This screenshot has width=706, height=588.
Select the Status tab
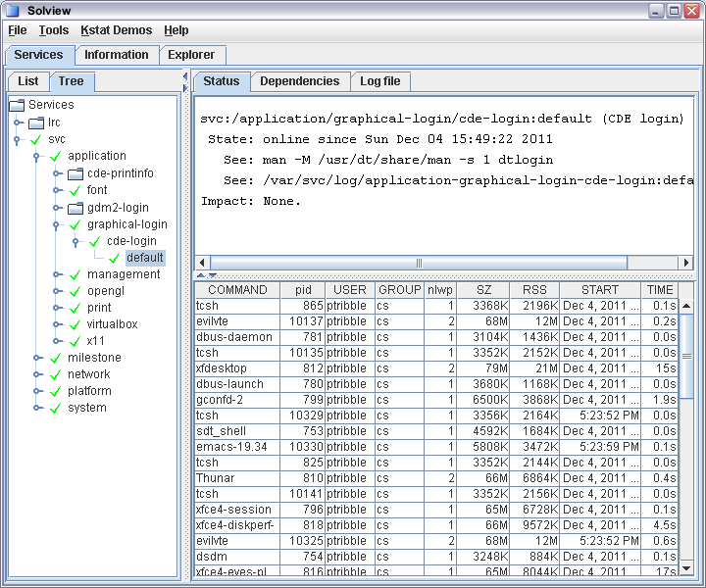(221, 81)
